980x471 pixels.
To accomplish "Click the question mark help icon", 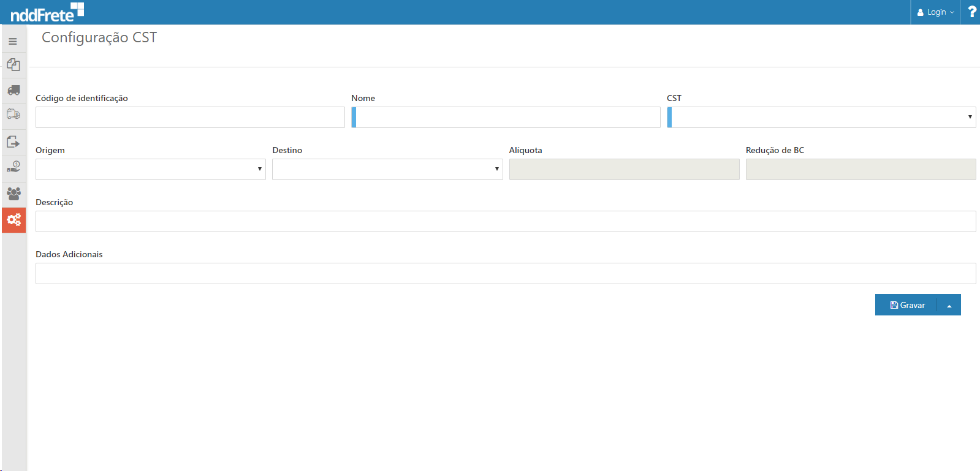I will click(971, 12).
